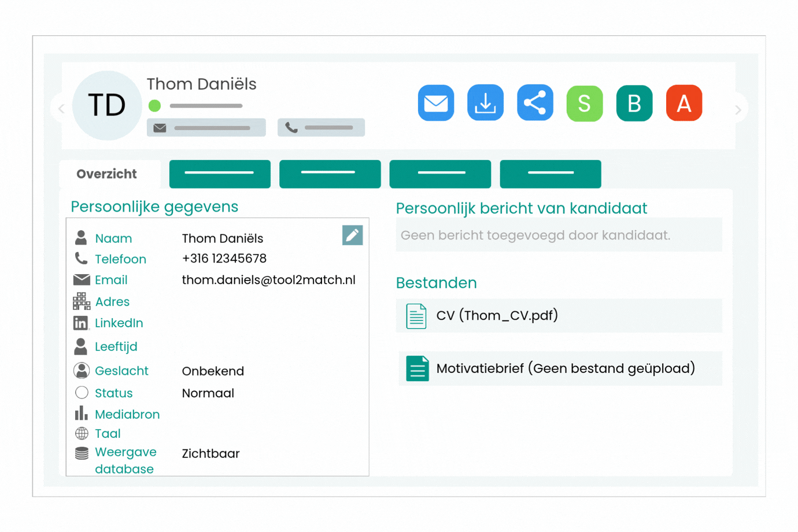Image resolution: width=798 pixels, height=532 pixels.
Task: Click the blue email envelope action icon
Action: 435,104
